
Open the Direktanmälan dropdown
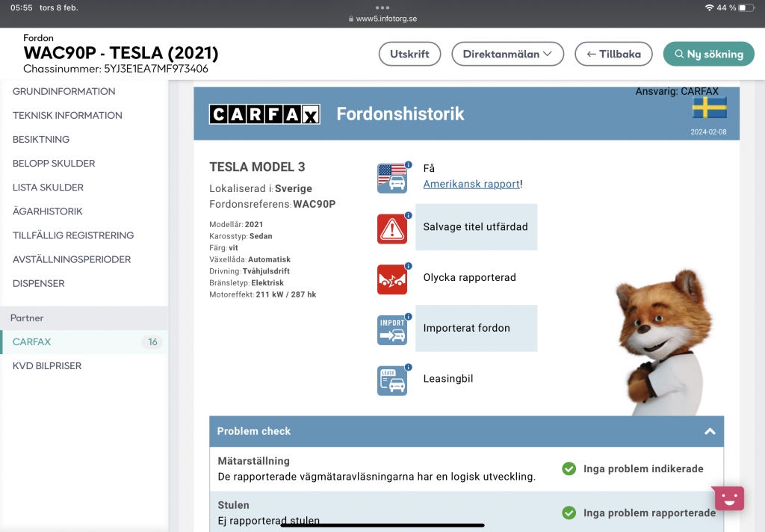point(507,54)
